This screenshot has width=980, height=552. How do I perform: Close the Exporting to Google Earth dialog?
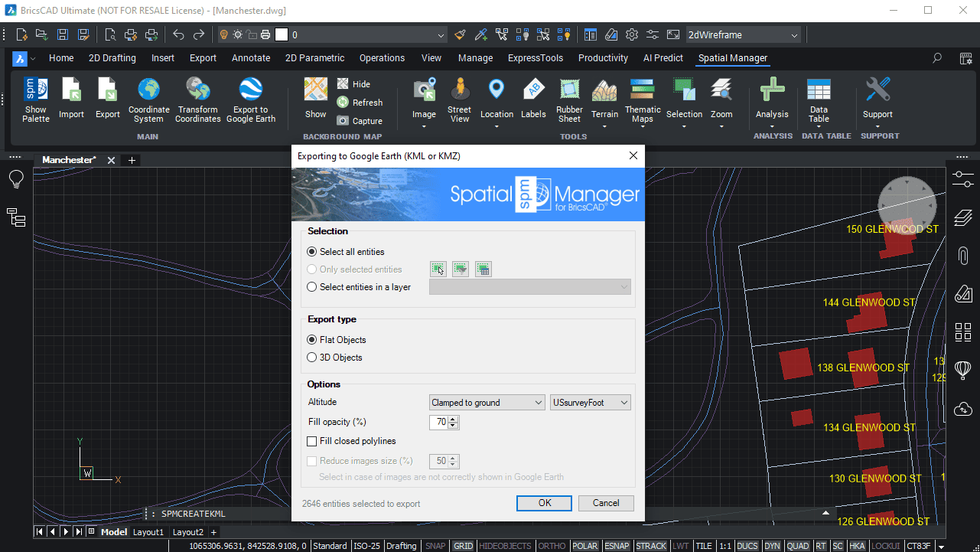click(x=633, y=155)
